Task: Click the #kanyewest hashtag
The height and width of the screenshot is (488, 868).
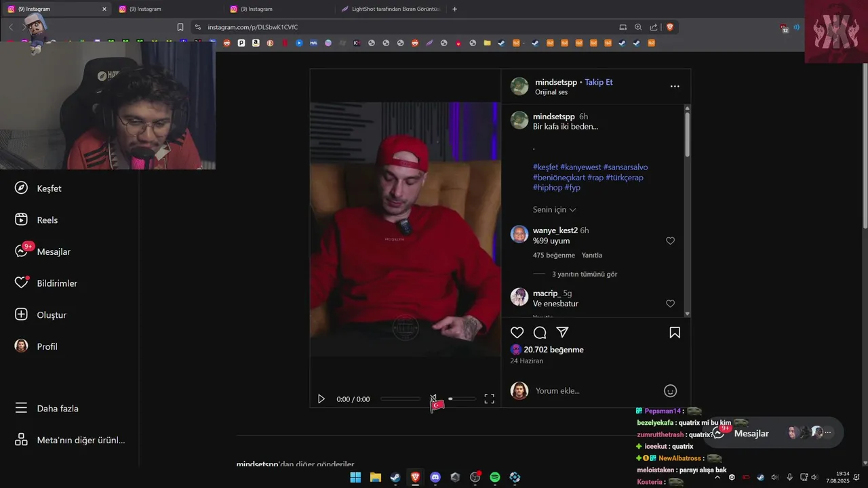Action: tap(580, 167)
